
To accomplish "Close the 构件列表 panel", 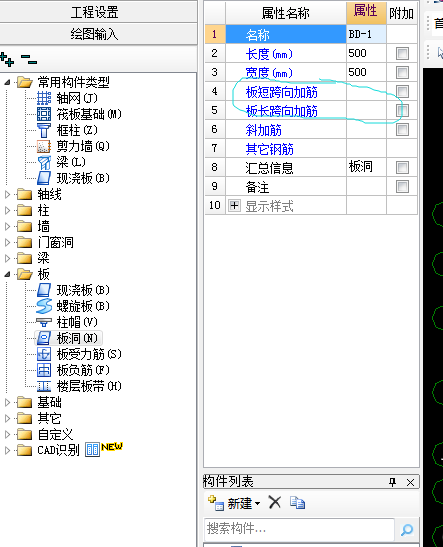I will (x=410, y=482).
